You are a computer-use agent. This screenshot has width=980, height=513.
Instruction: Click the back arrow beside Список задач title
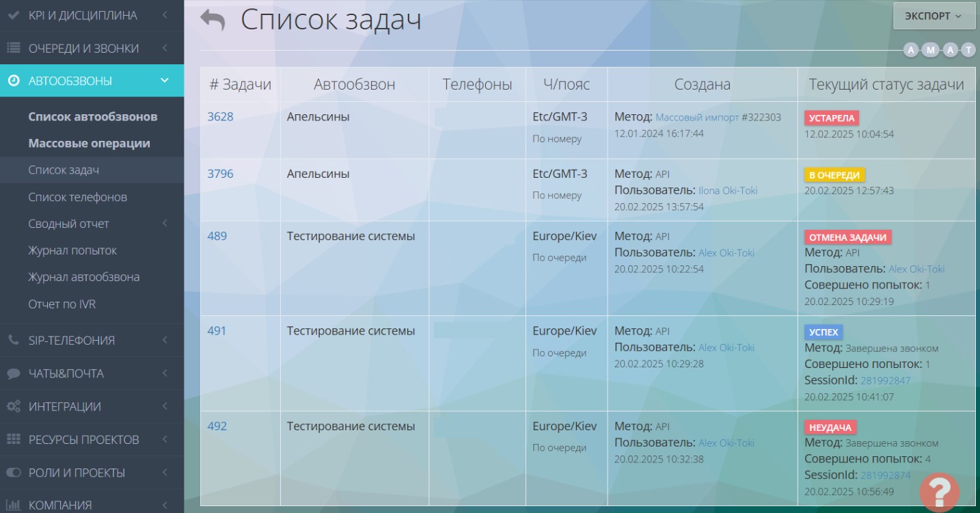213,20
